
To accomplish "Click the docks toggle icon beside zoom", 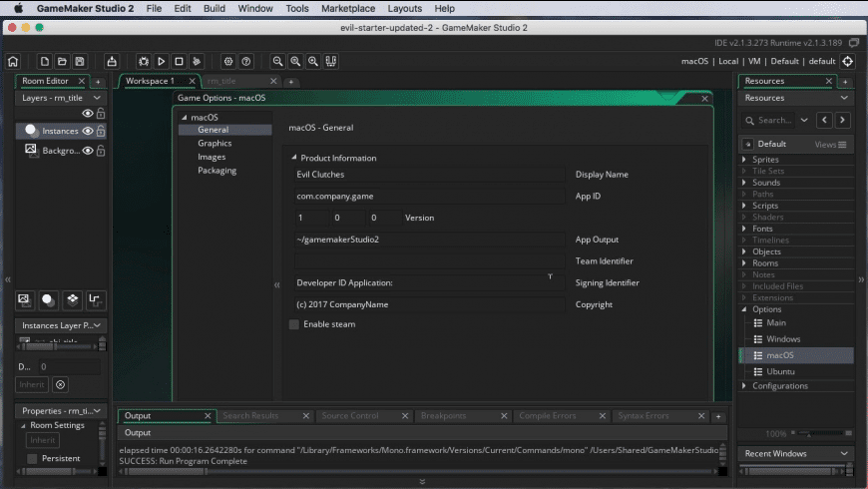I will pos(331,62).
